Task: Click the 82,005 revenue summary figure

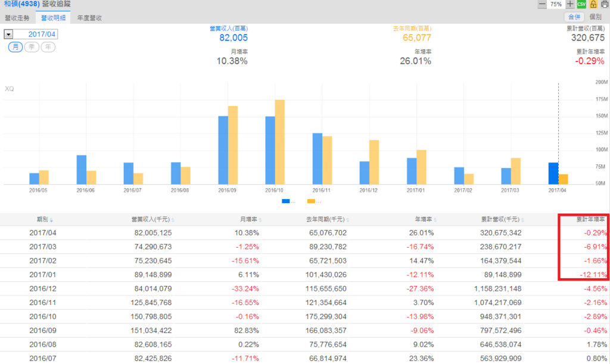Action: coord(234,38)
